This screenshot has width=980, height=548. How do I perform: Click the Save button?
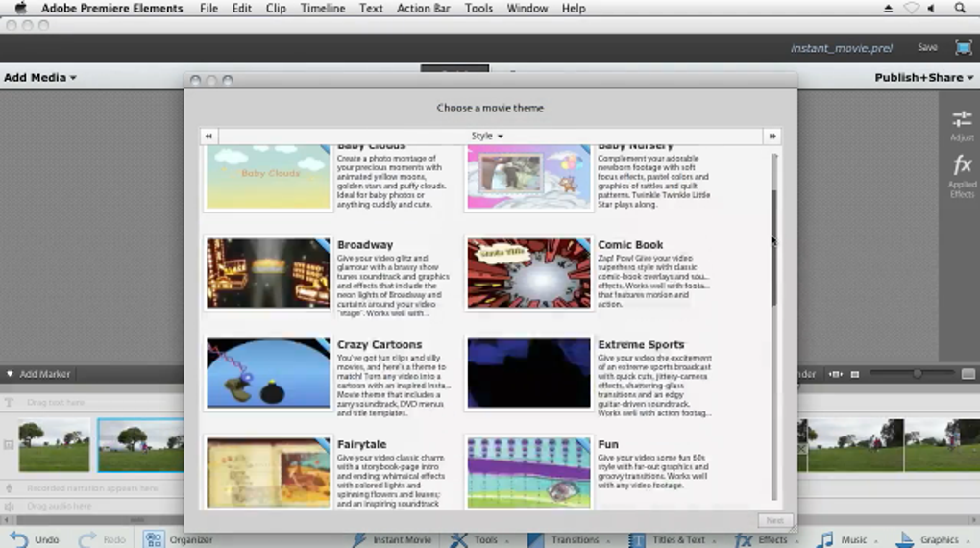tap(927, 47)
